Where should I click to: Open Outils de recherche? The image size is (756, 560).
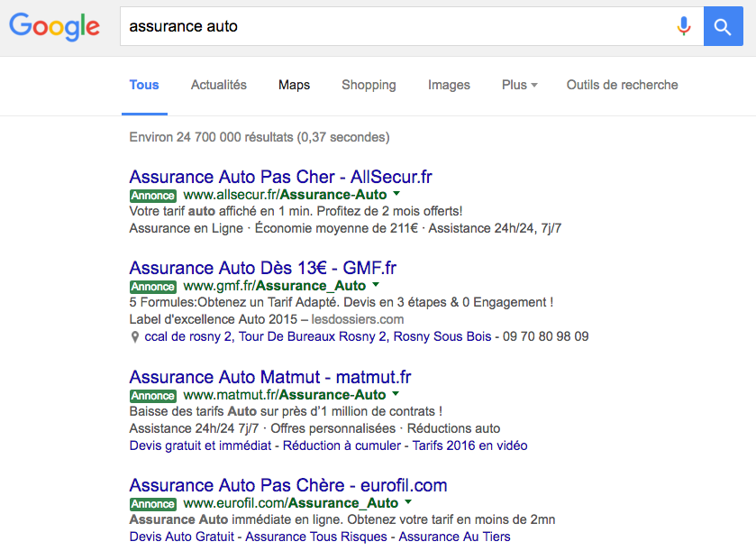pyautogui.click(x=622, y=85)
